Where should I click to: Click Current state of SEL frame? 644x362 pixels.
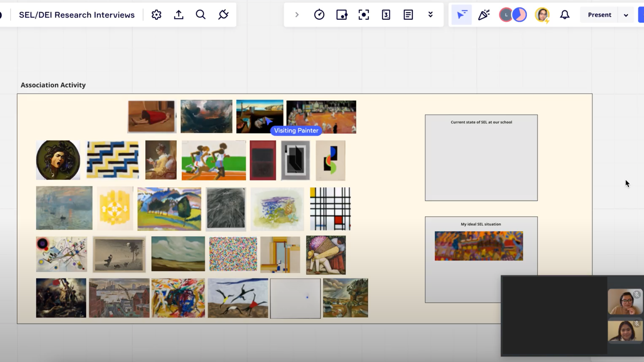coord(481,158)
